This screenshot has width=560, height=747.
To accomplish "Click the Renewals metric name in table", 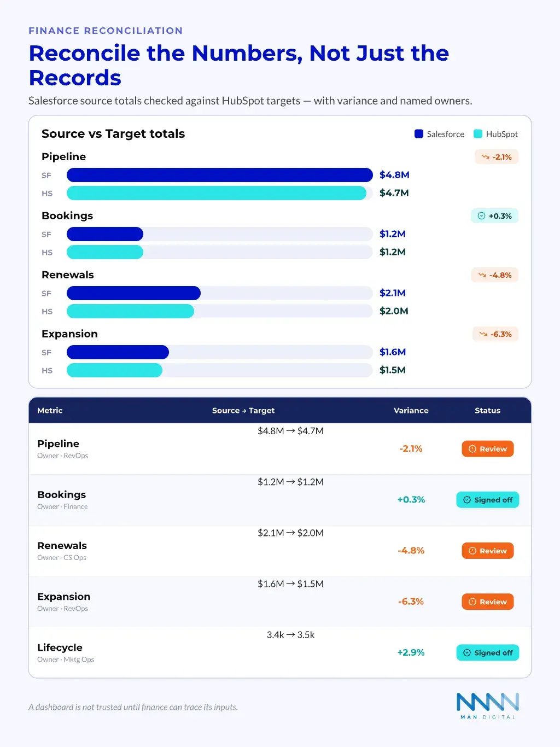I will point(62,545).
